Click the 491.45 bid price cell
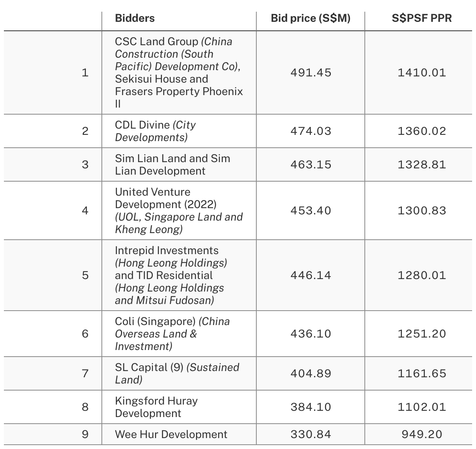This screenshot has width=476, height=449. tap(311, 73)
